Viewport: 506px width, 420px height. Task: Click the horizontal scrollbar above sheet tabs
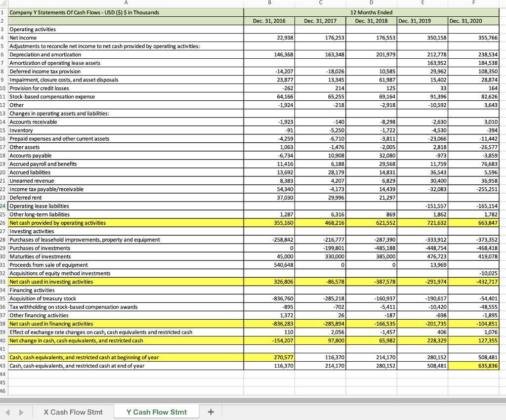coord(253,400)
